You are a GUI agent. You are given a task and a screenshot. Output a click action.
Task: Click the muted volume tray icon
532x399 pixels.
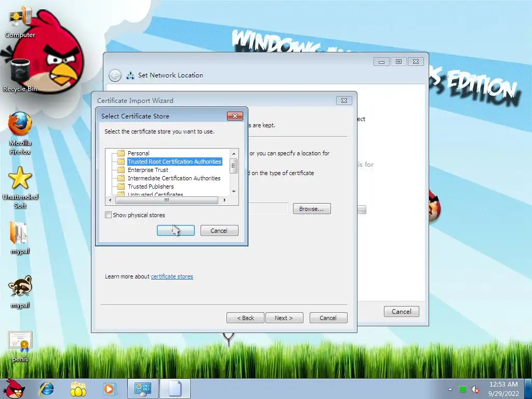click(x=475, y=390)
